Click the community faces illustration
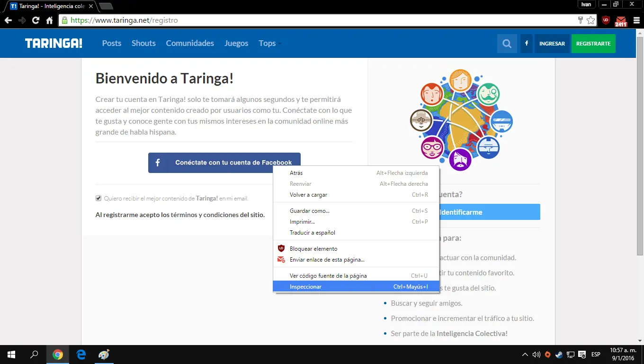Screen dimensions: 644x364 [461, 120]
